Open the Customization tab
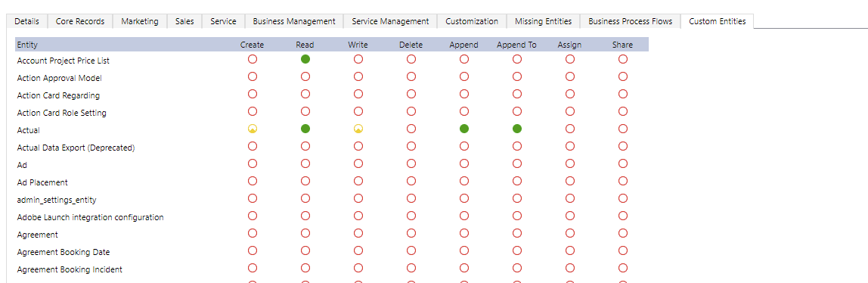The image size is (868, 283). click(472, 21)
